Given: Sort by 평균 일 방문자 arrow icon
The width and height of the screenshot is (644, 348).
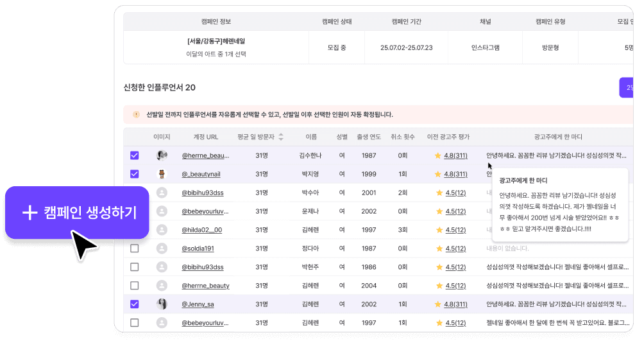Looking at the screenshot, I should [x=281, y=137].
